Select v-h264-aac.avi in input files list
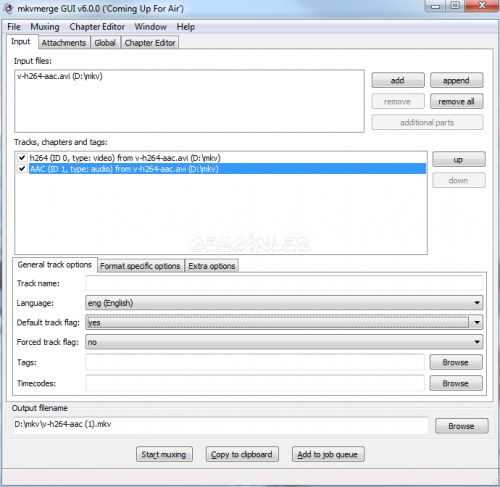The height and width of the screenshot is (487, 500). 60,76
